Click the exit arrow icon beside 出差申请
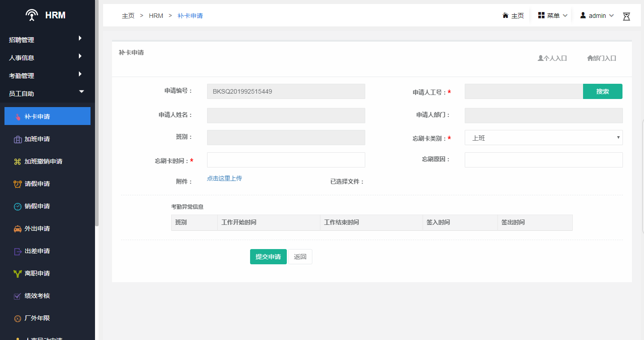The image size is (644, 340). click(17, 251)
